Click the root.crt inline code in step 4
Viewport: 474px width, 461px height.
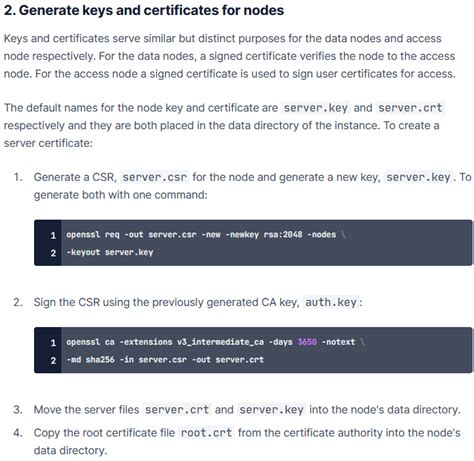click(206, 433)
